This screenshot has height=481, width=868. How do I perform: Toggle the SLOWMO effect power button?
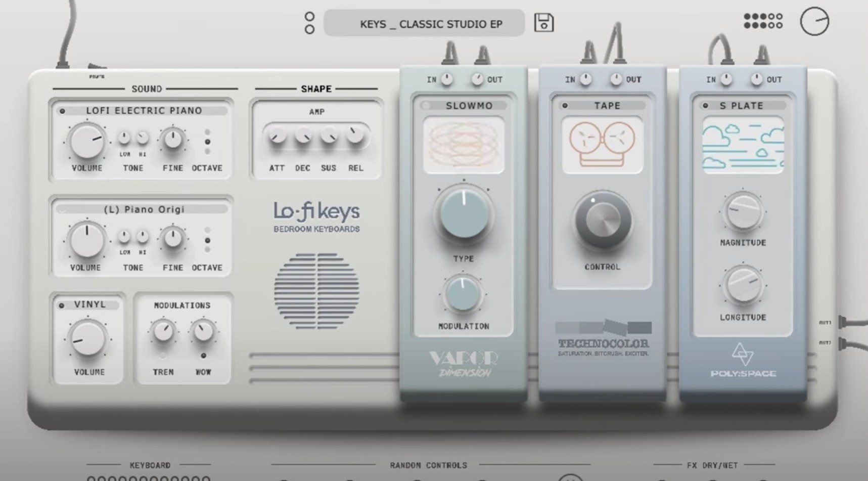pos(426,106)
